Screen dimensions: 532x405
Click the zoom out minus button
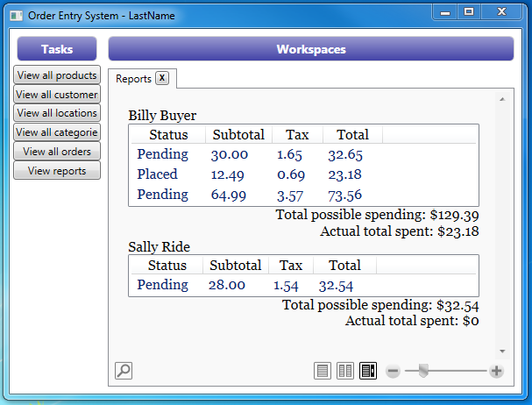click(394, 371)
